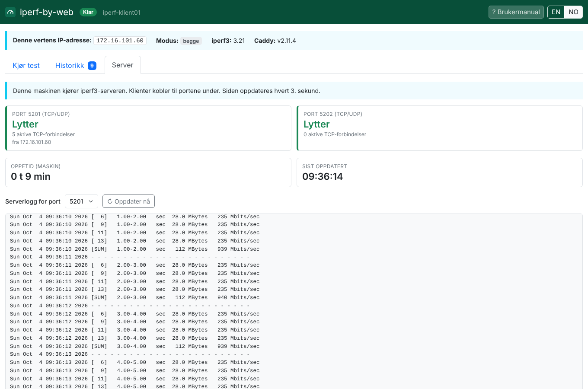This screenshot has width=588, height=389.
Task: Click the begge mode badge
Action: (191, 41)
